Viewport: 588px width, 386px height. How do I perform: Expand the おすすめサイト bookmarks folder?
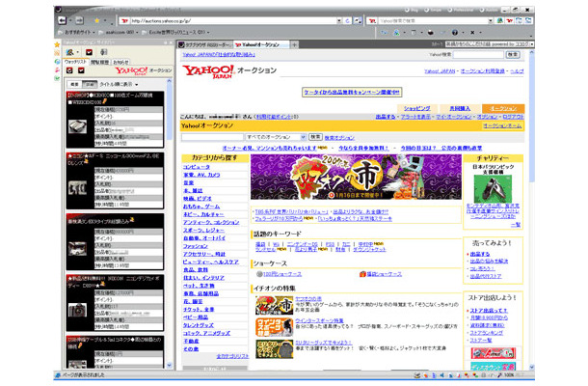77,32
